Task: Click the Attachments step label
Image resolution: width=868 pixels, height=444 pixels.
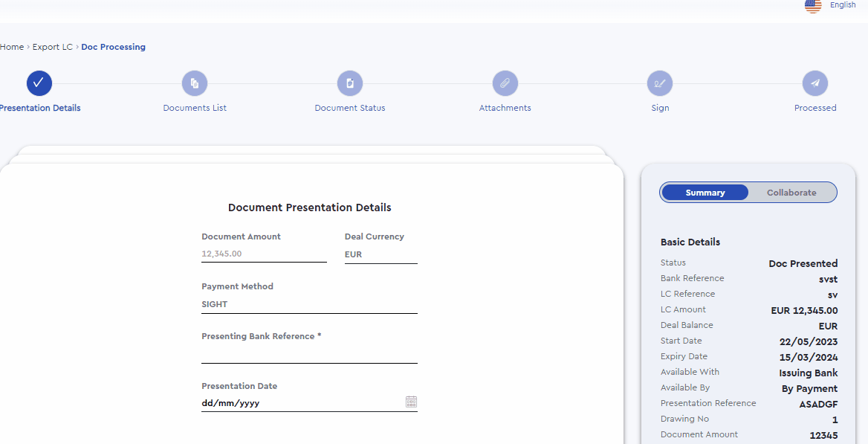Action: coord(505,108)
